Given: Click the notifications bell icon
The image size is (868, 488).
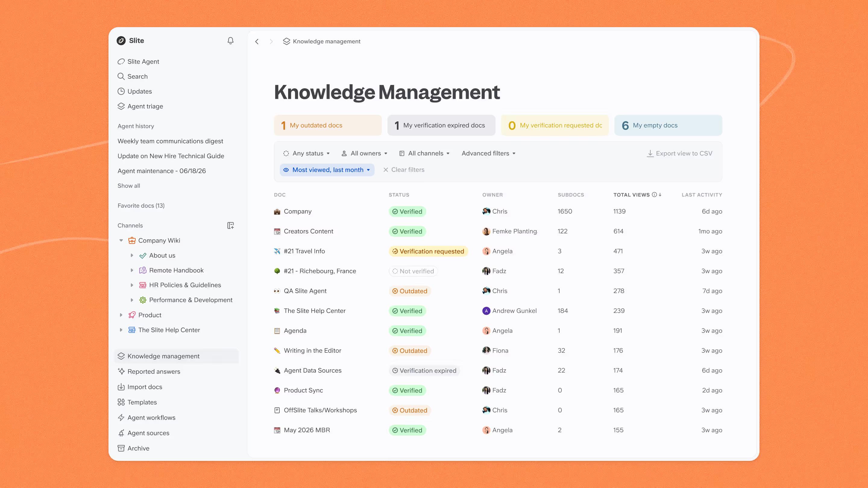Looking at the screenshot, I should pos(231,41).
